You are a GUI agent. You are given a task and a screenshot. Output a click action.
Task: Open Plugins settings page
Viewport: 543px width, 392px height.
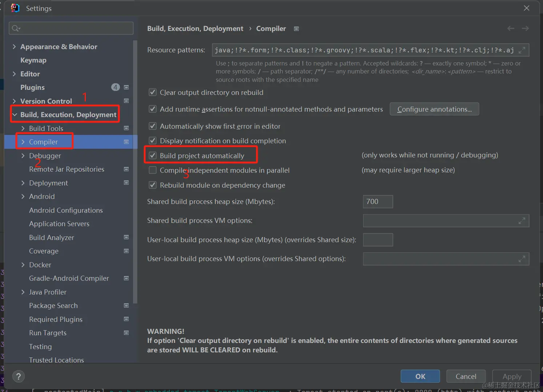click(32, 88)
